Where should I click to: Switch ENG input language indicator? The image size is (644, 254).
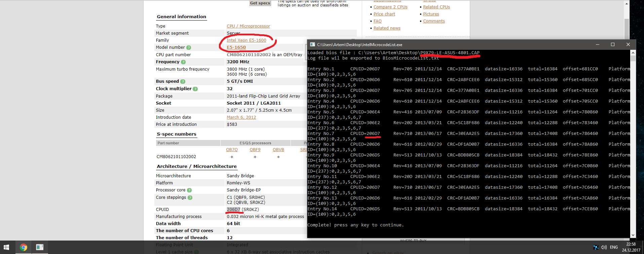coord(614,247)
